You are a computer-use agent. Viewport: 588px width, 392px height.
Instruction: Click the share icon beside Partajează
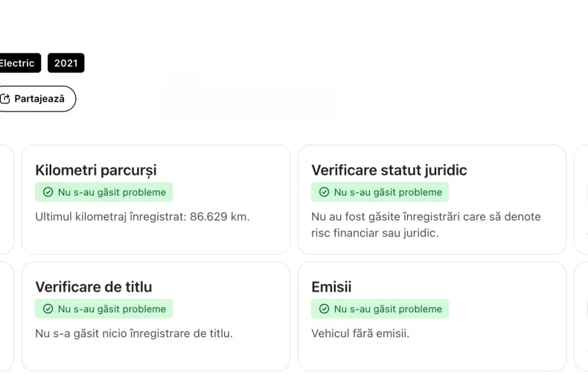(5, 99)
